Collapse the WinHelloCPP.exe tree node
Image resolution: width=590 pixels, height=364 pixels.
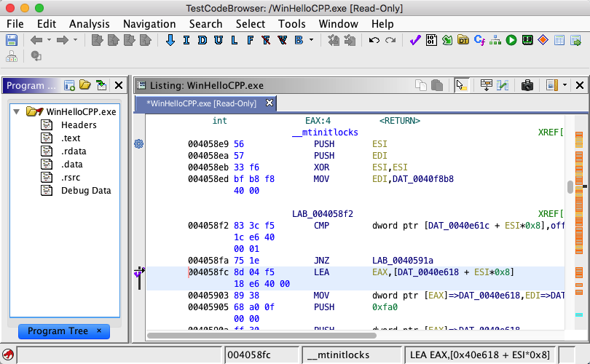(17, 112)
